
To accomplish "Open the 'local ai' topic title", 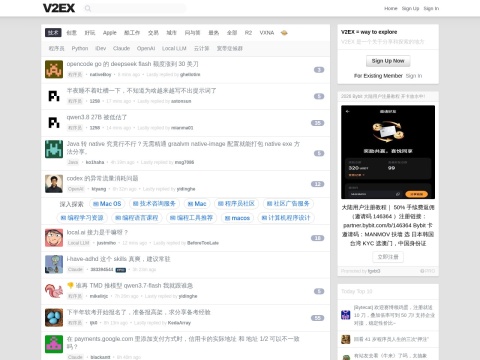I will pos(97,232).
